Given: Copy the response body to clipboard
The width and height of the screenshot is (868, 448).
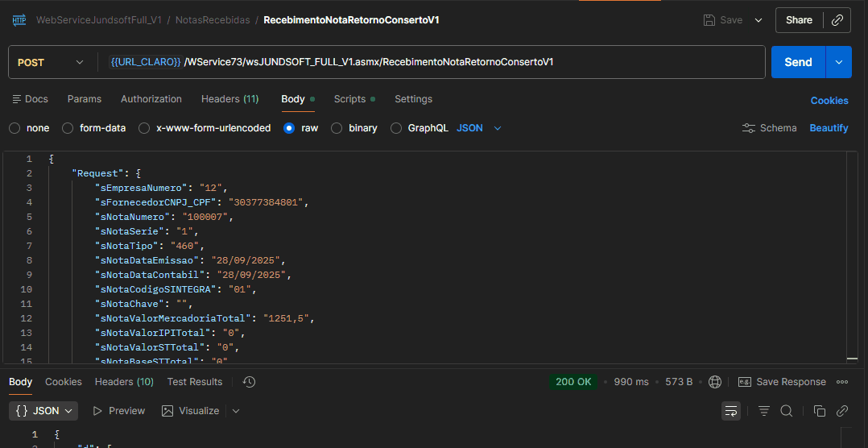Looking at the screenshot, I should [x=819, y=411].
